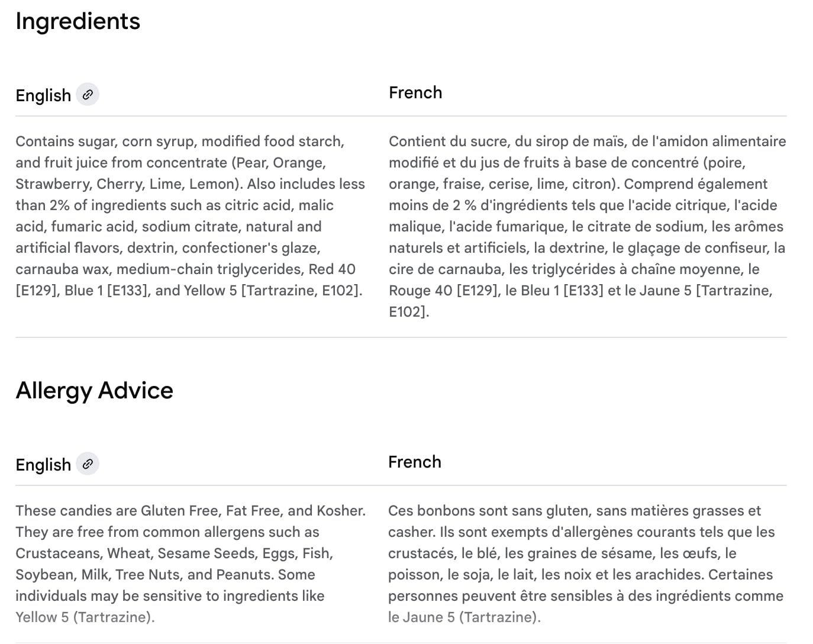Select the French column header under Allergy Advice
The width and height of the screenshot is (813, 644).
click(x=415, y=462)
